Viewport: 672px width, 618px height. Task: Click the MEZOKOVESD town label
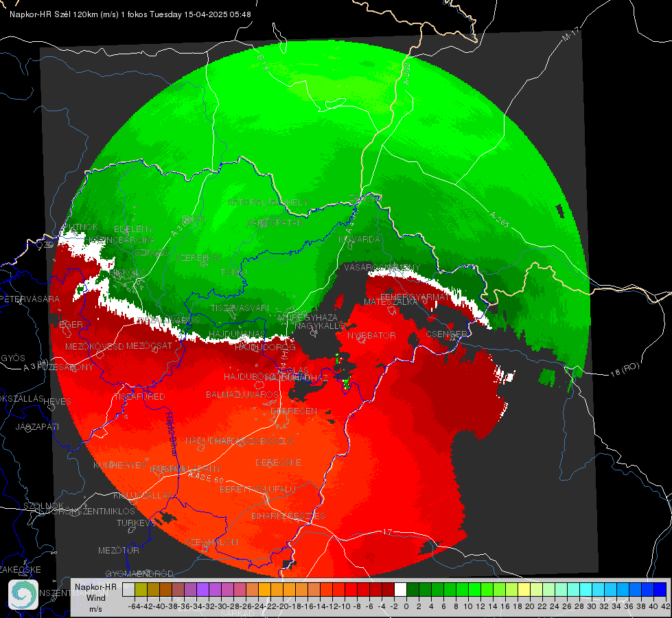[x=95, y=346]
